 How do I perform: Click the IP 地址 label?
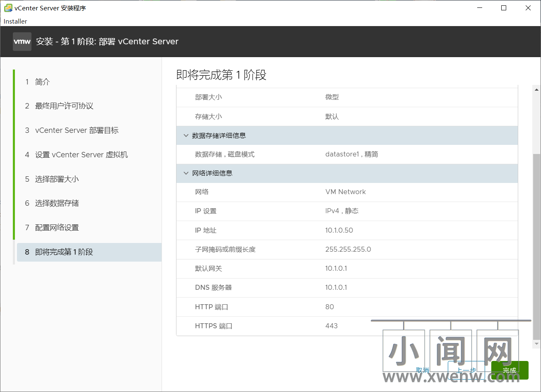point(206,230)
